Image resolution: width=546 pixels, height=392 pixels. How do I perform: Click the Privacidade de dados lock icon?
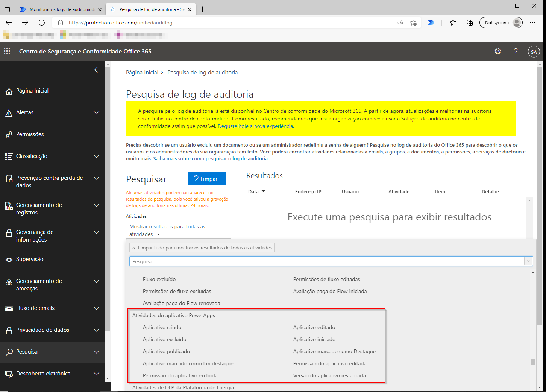pyautogui.click(x=9, y=330)
